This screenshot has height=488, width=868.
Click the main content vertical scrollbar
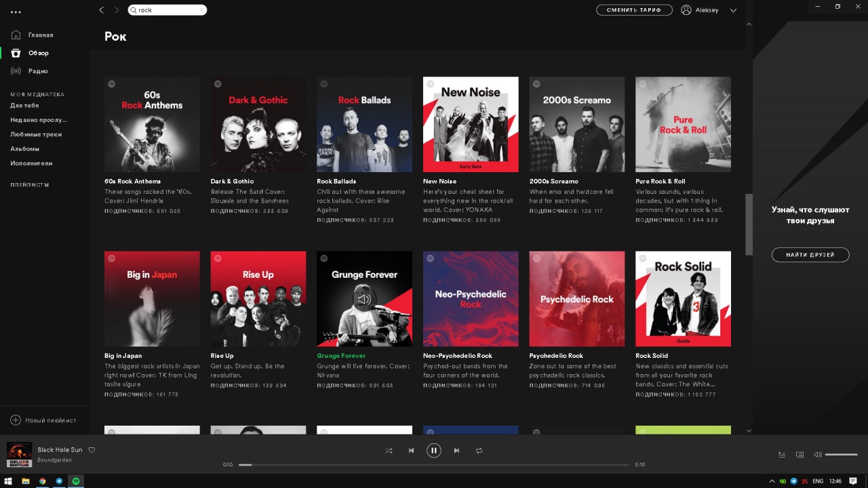click(749, 225)
